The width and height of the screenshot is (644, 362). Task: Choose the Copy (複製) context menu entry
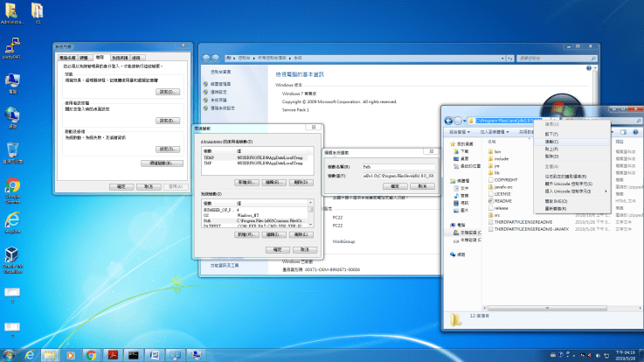click(x=552, y=141)
